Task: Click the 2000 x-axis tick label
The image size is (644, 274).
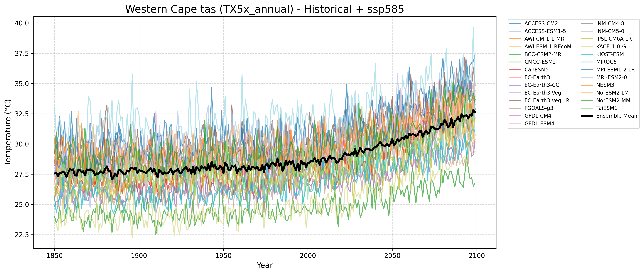Action: pos(308,256)
